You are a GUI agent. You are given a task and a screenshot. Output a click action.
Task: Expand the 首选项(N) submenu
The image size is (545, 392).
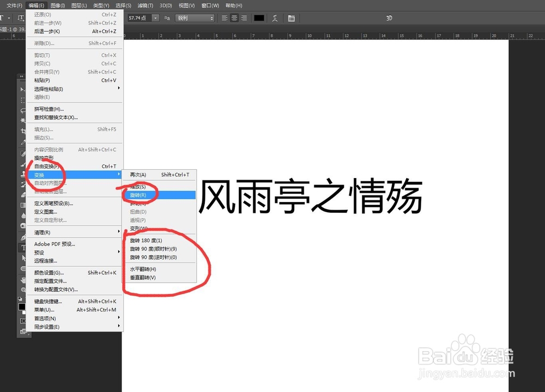pyautogui.click(x=75, y=318)
